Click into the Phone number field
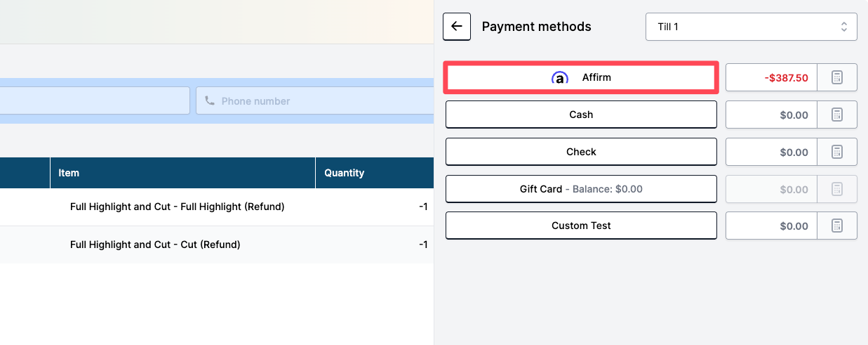Viewport: 868px width, 345px height. coord(316,101)
